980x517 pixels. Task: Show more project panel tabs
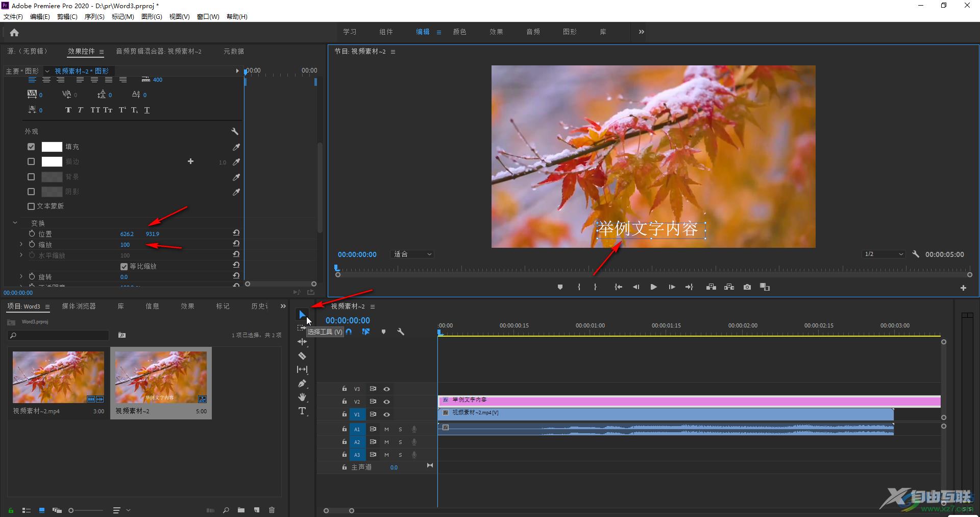click(x=283, y=306)
